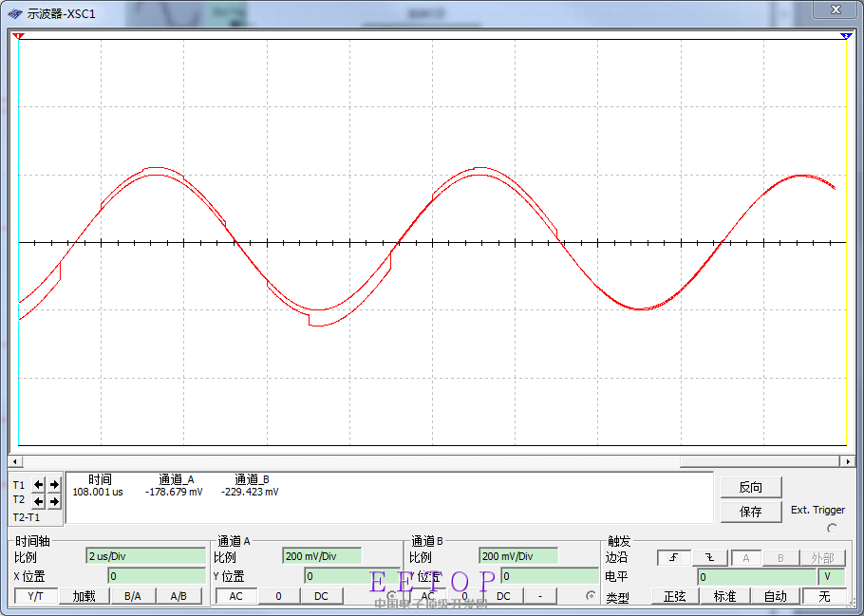
Task: Click channel B invert '-' button
Action: click(540, 596)
